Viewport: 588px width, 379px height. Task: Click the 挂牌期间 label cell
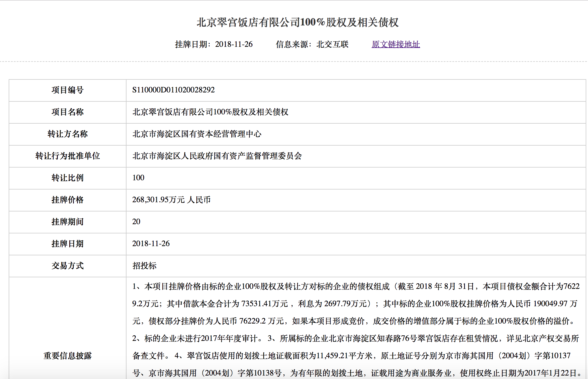point(68,222)
